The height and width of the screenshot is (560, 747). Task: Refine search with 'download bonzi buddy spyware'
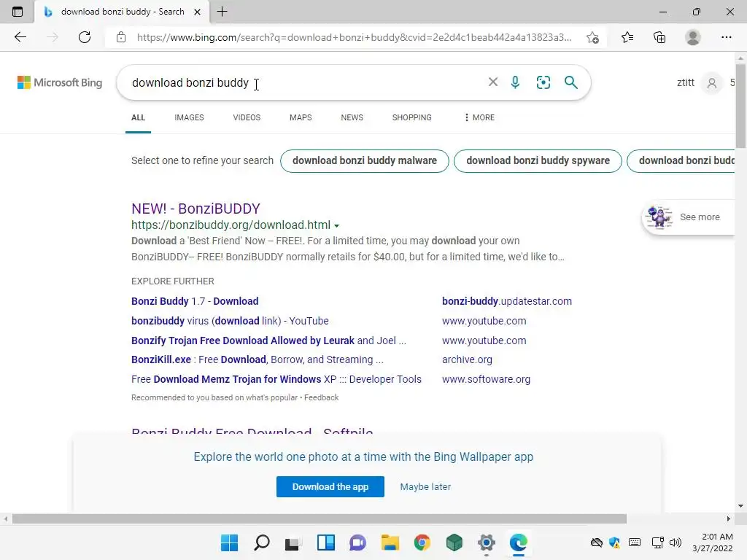[538, 161]
